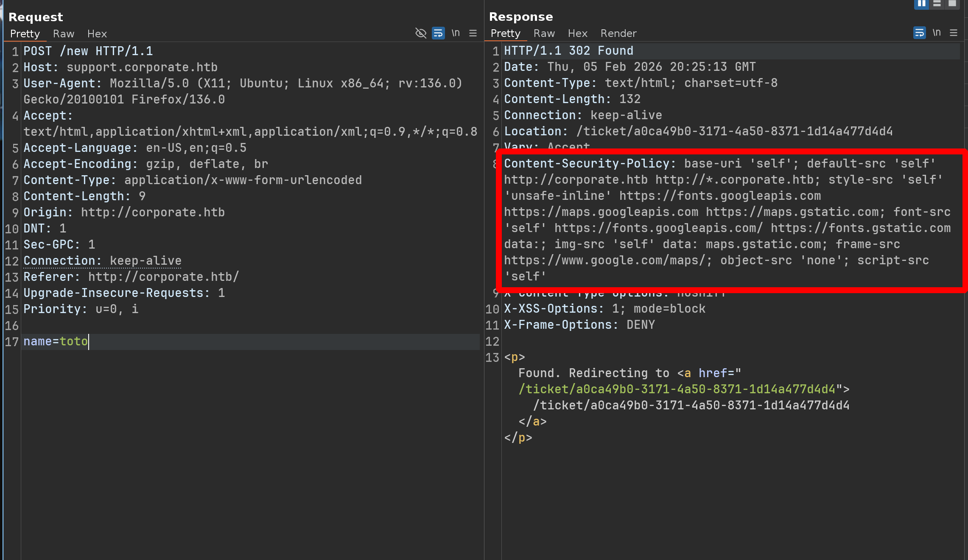Toggle word wrap in Request editor

(438, 33)
